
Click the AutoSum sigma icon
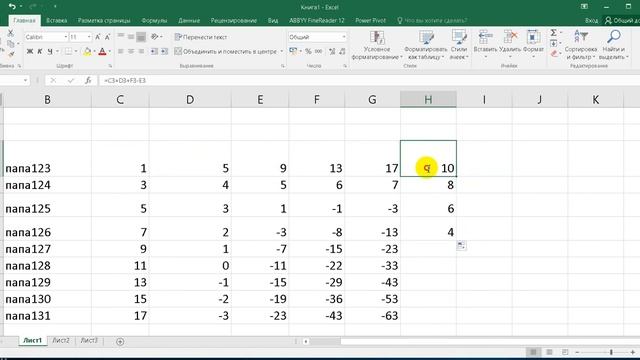coord(553,33)
